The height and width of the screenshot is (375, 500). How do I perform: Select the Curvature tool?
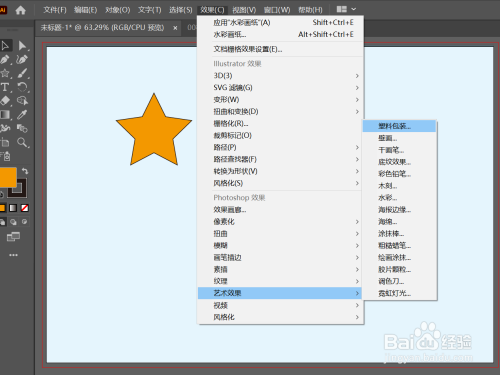pos(22,60)
